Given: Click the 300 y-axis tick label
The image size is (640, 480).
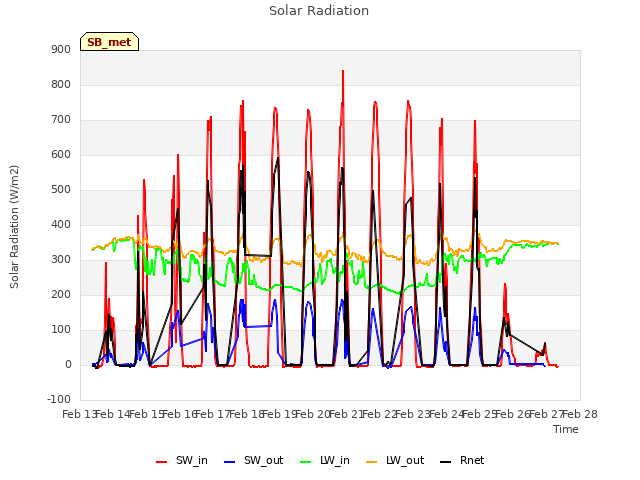Looking at the screenshot, I should [61, 260].
